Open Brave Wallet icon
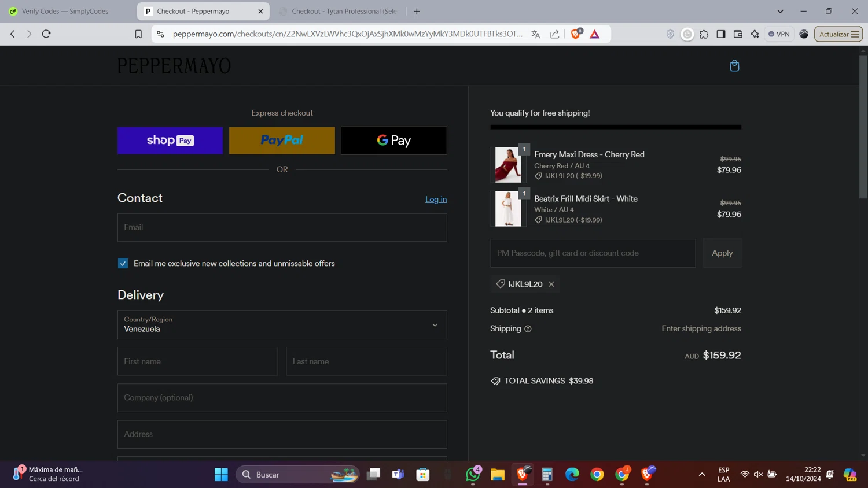 (738, 34)
